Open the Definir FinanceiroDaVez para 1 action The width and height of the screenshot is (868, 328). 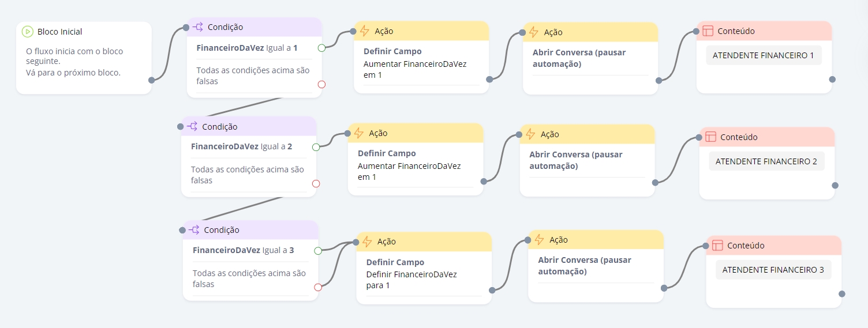[x=411, y=274]
